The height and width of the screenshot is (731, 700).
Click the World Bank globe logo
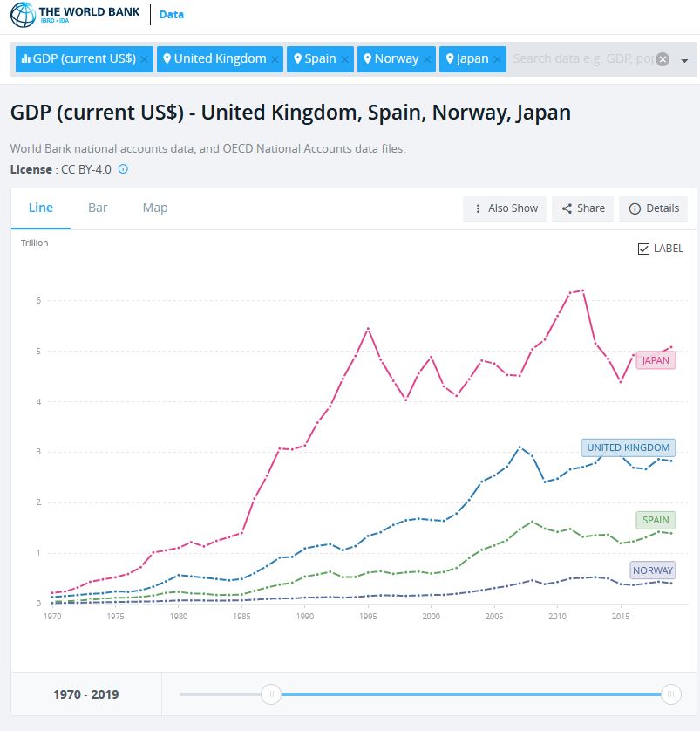23,15
